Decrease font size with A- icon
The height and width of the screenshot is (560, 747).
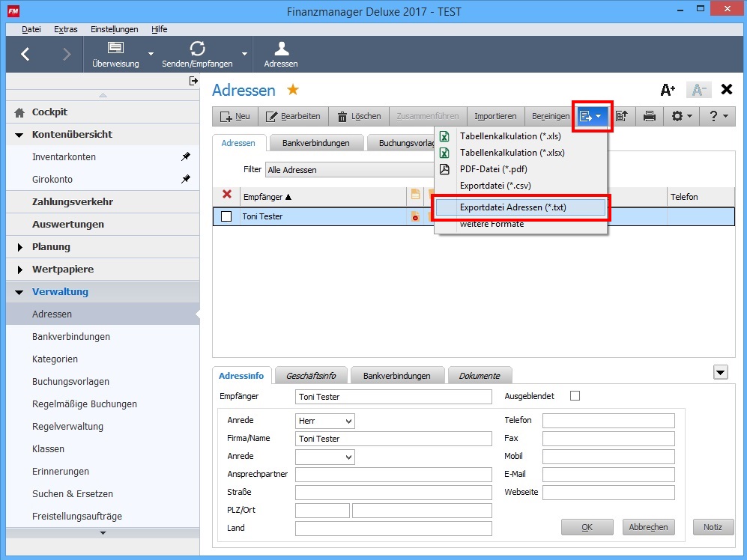pyautogui.click(x=698, y=90)
